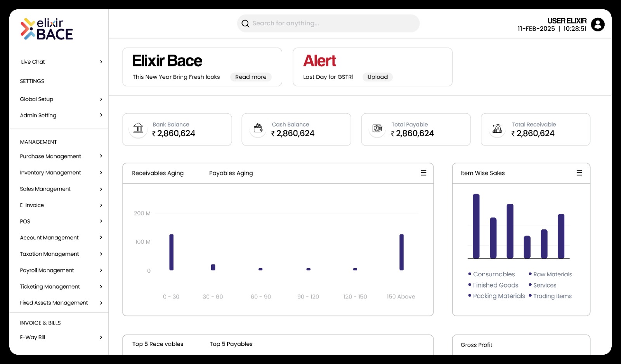Viewport: 621px width, 364px height.
Task: Open the user profile avatar icon
Action: click(x=598, y=24)
